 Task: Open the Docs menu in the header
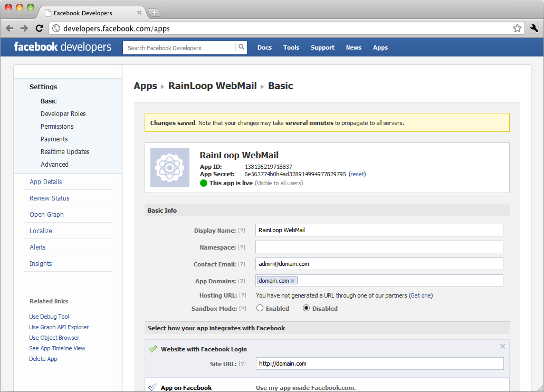264,47
